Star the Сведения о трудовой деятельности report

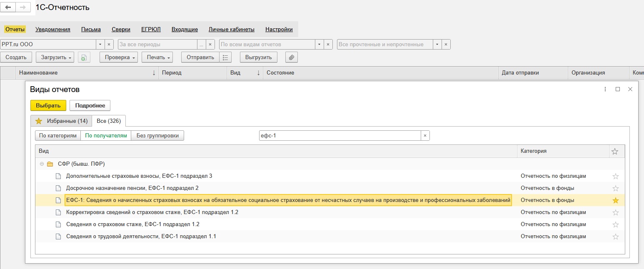coord(615,237)
